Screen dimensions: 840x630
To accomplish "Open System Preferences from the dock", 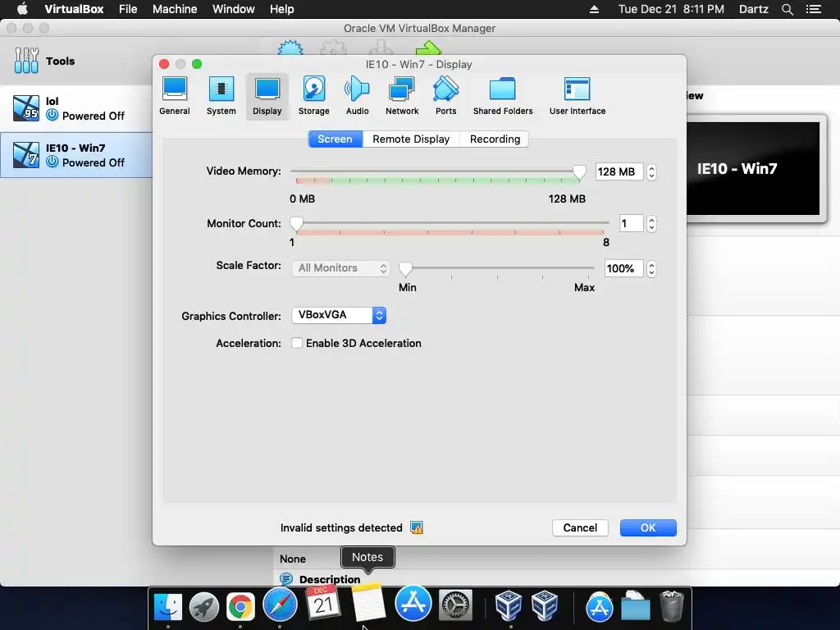I will pos(455,605).
